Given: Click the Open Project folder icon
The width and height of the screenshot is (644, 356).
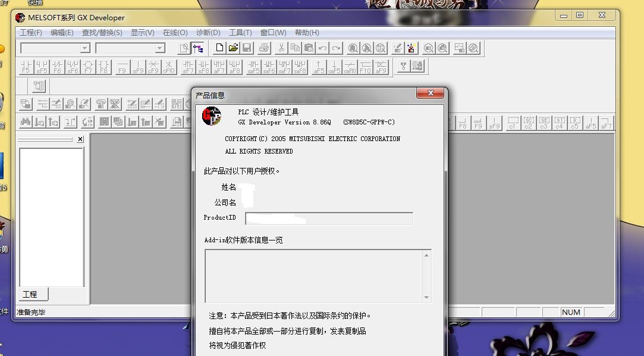Looking at the screenshot, I should pyautogui.click(x=233, y=48).
